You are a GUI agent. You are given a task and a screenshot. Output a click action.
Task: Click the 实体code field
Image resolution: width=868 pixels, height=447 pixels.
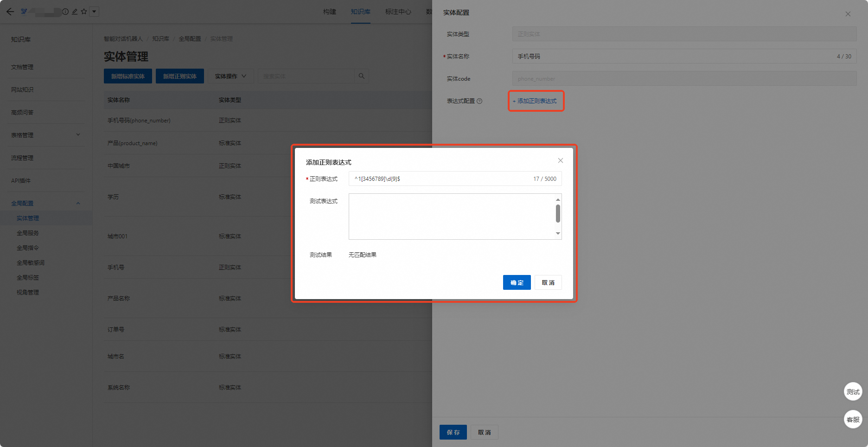click(x=684, y=78)
